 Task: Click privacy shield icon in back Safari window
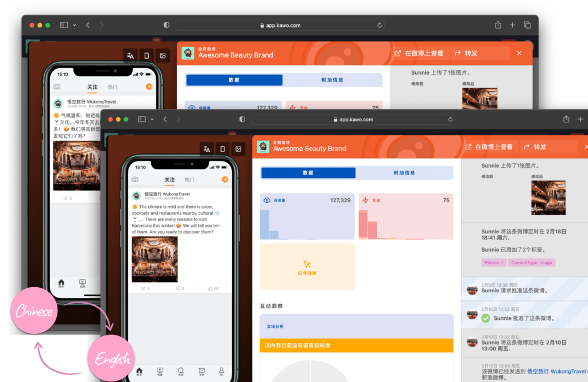167,25
